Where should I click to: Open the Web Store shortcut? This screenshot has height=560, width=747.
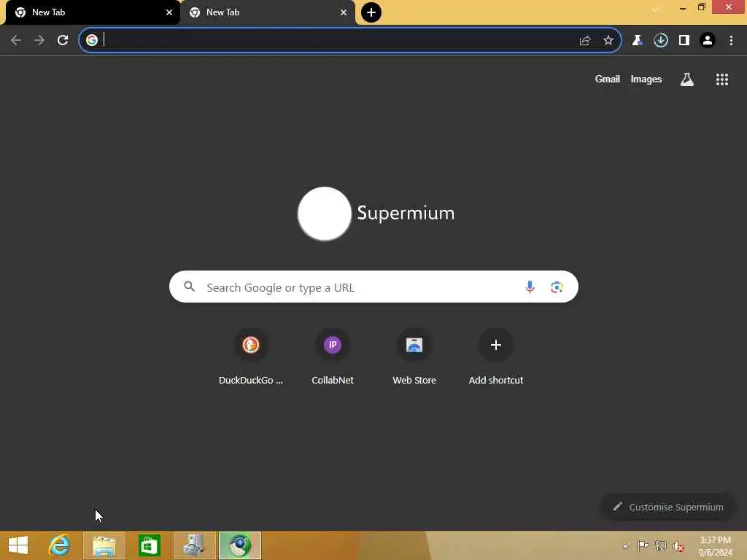pyautogui.click(x=414, y=357)
